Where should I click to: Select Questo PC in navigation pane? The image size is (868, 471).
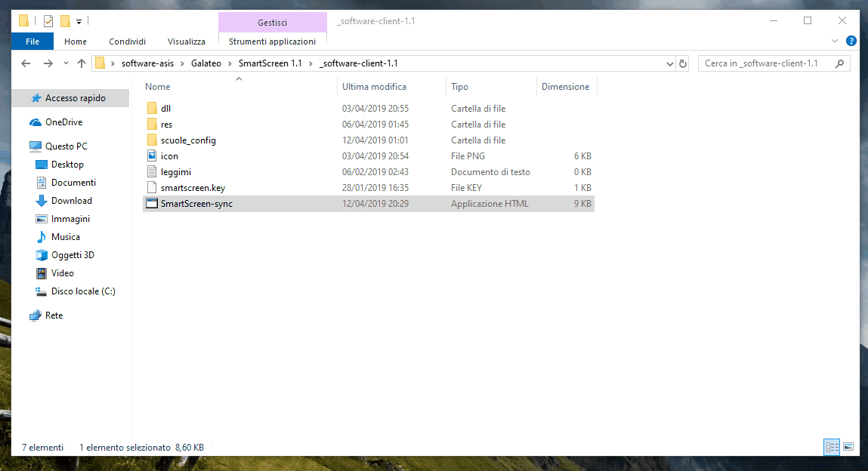[66, 146]
